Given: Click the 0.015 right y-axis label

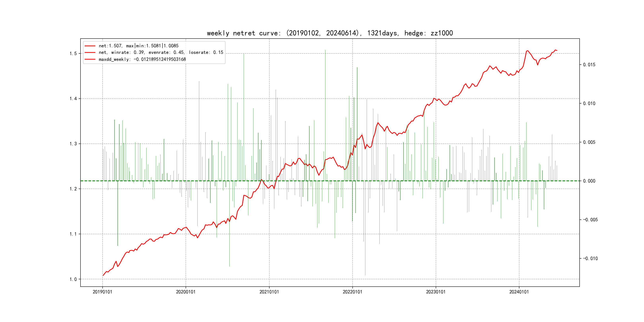Looking at the screenshot, I should coord(589,65).
